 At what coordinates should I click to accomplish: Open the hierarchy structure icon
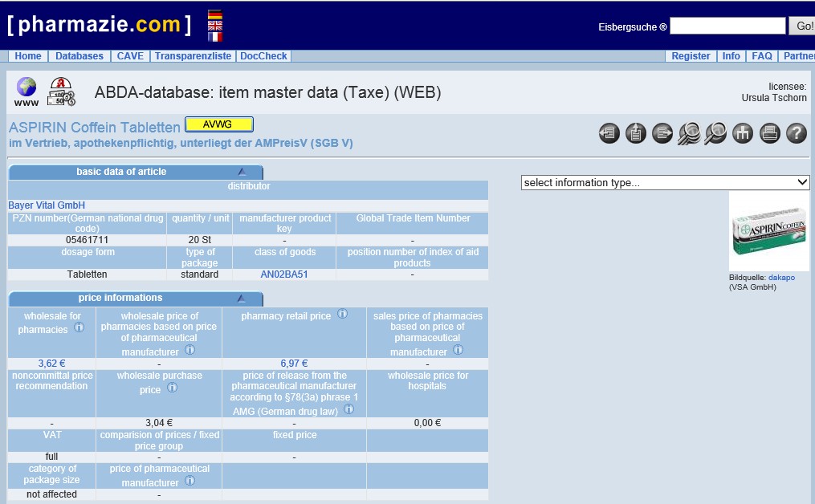743,133
